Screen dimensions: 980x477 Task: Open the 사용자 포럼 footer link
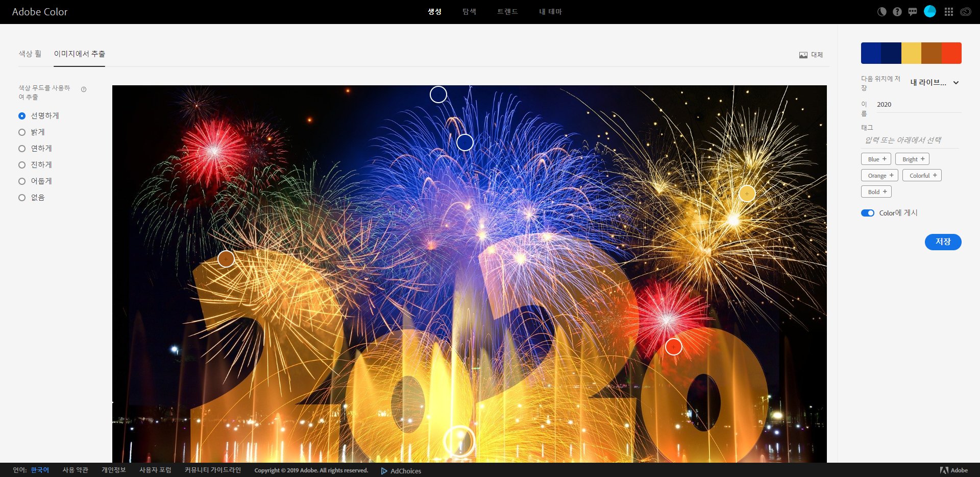[x=155, y=470]
